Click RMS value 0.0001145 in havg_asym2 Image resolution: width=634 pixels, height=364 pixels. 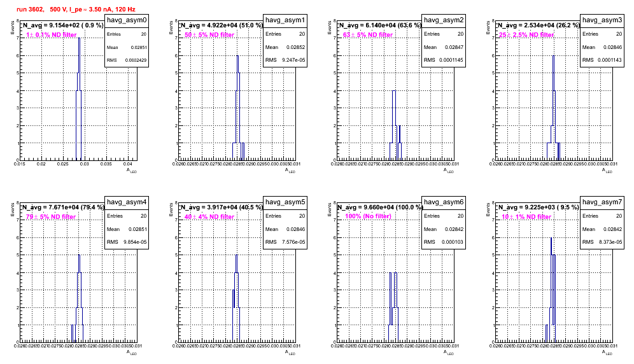click(452, 60)
